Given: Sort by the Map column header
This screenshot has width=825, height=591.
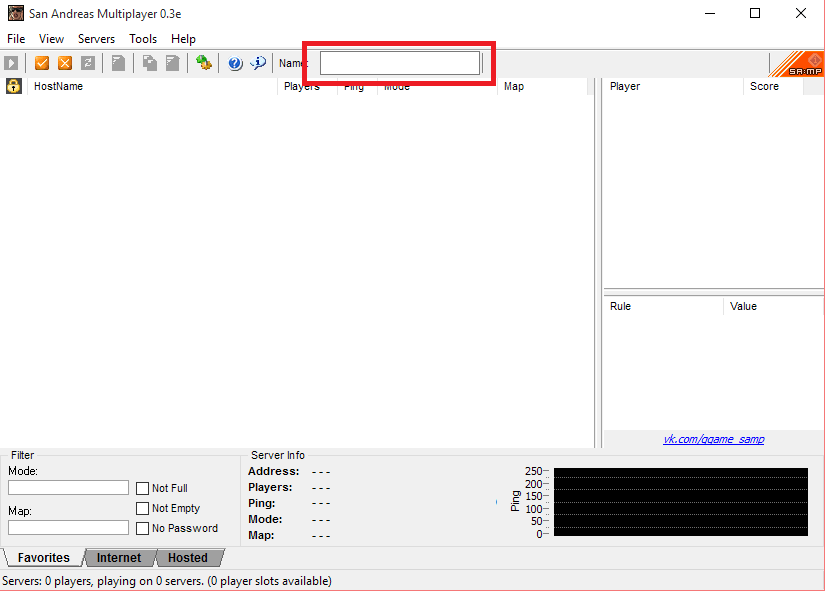Looking at the screenshot, I should click(542, 86).
